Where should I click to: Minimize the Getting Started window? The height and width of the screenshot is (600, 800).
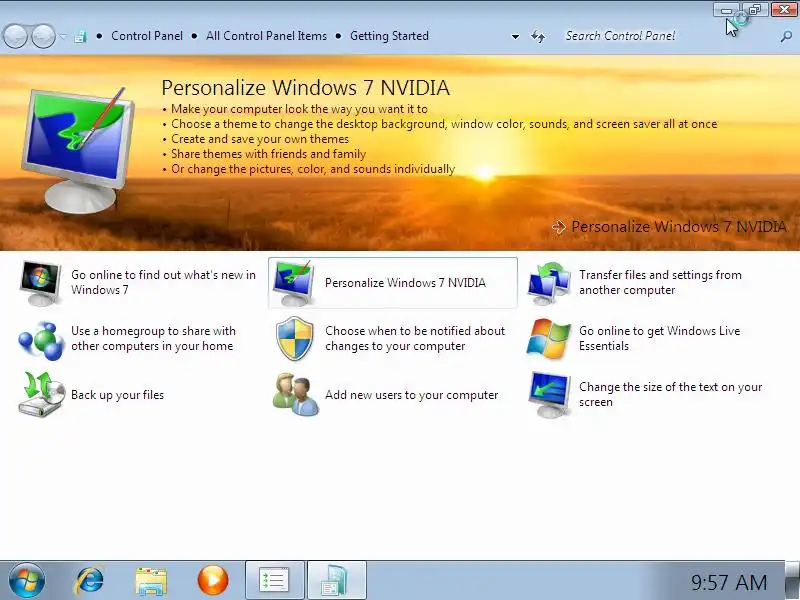coord(727,10)
